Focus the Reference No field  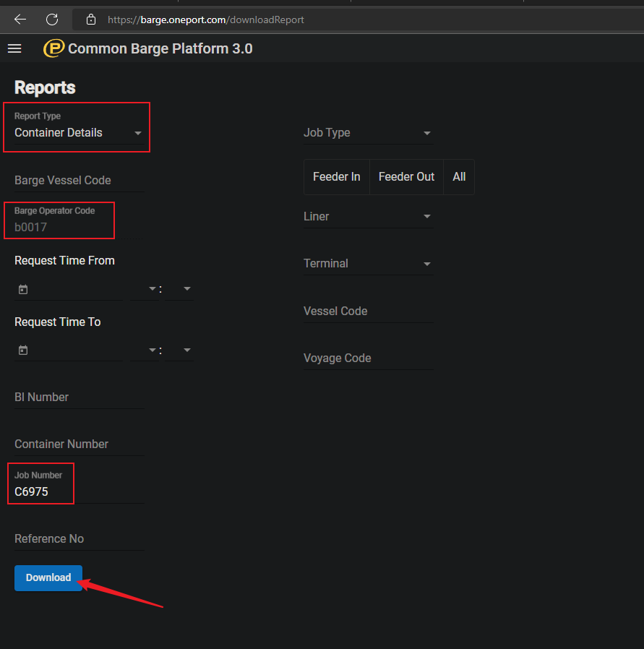pos(80,539)
